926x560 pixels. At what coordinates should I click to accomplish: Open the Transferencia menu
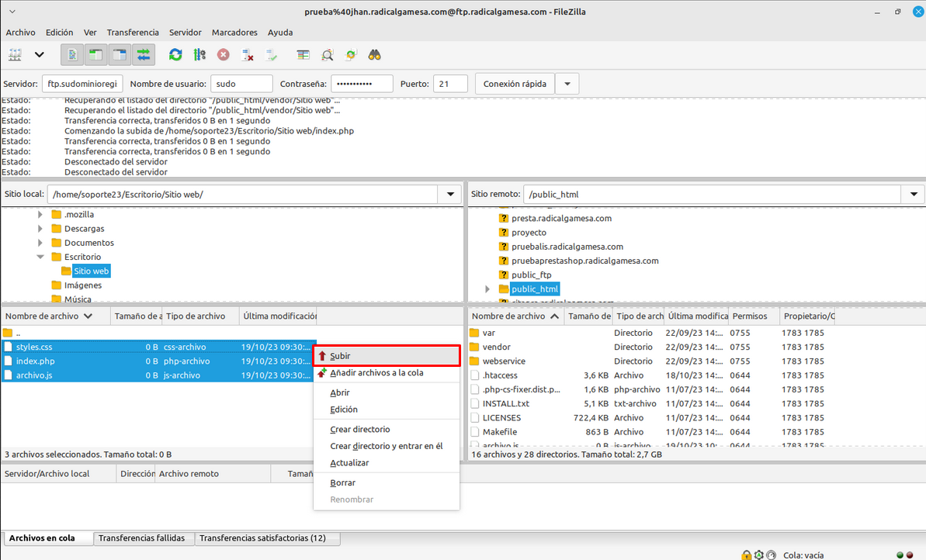pos(133,33)
